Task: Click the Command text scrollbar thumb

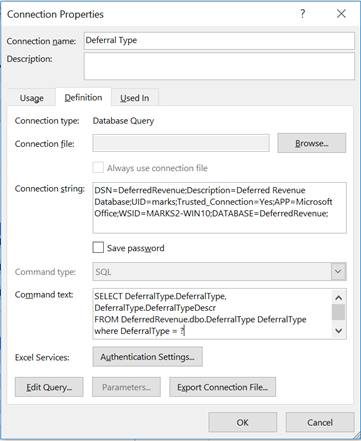Action: pos(338,312)
